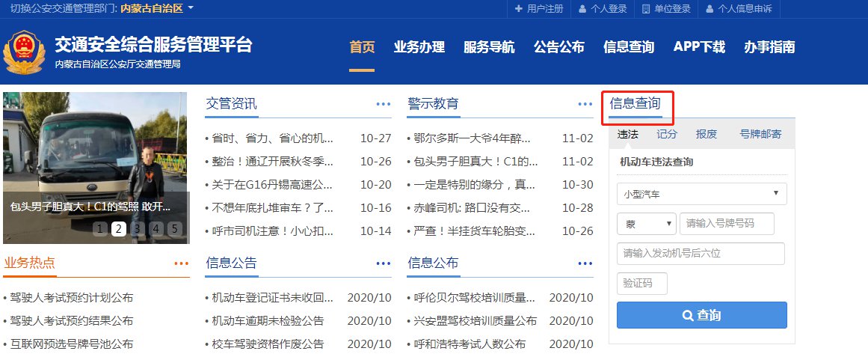Click the person icon beside 个人信息申诉
Image resolution: width=868 pixels, height=354 pixels.
[x=710, y=9]
